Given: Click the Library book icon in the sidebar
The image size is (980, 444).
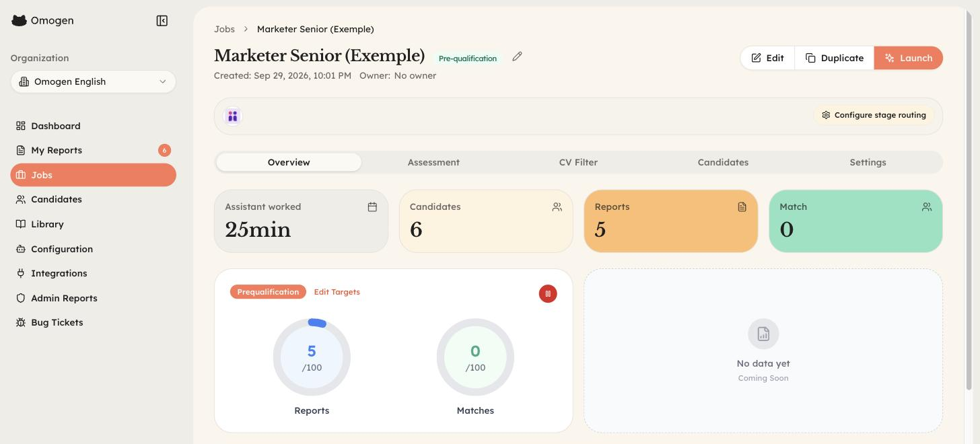Looking at the screenshot, I should coord(21,224).
